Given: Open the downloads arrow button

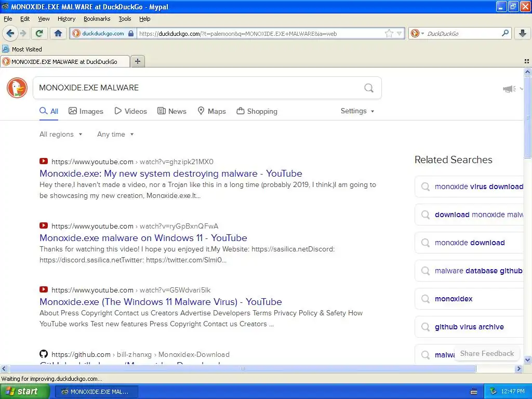Looking at the screenshot, I should (x=523, y=33).
